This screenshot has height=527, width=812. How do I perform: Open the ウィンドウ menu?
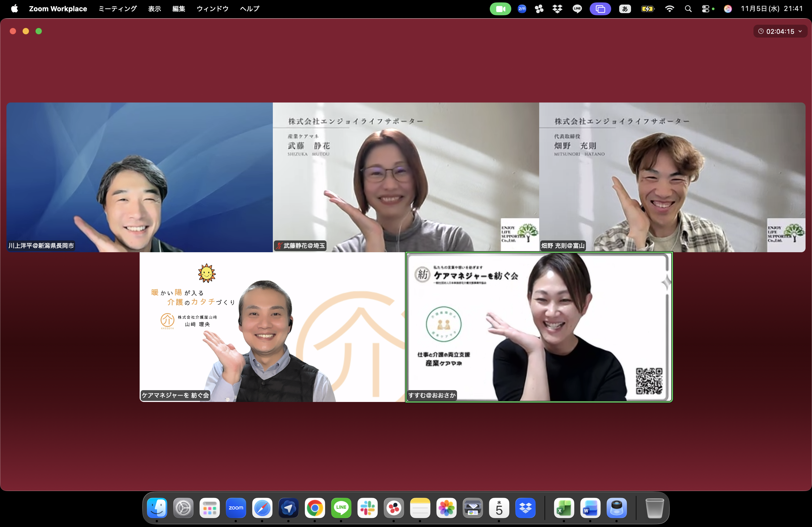[212, 9]
